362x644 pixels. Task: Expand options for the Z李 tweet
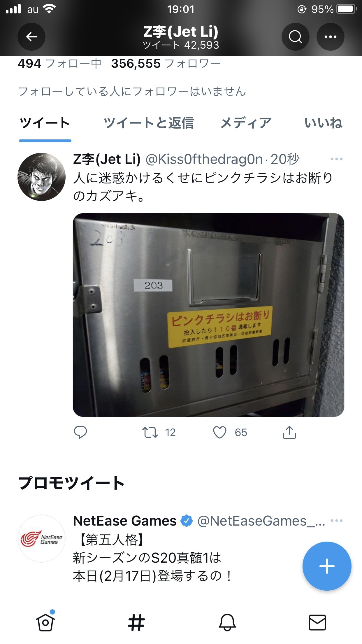point(336,159)
